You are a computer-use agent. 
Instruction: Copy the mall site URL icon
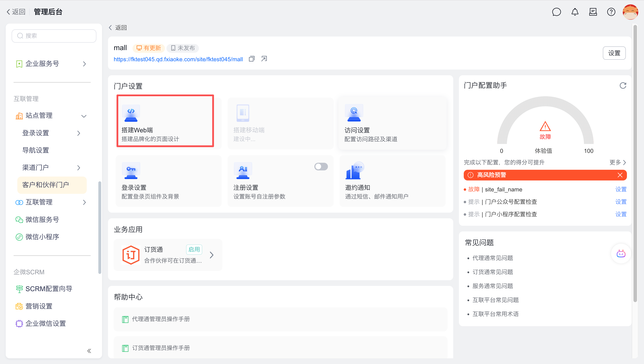tap(251, 59)
